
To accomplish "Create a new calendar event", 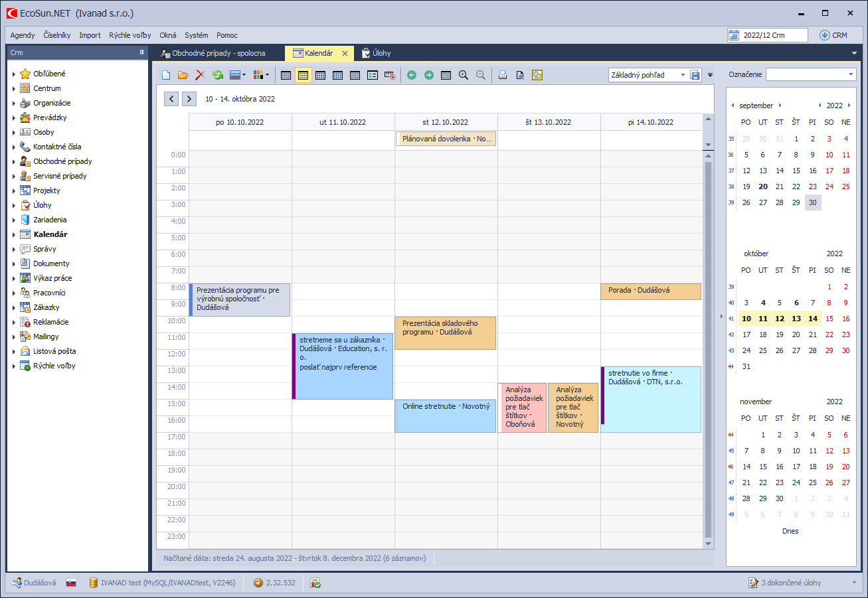I will click(165, 75).
